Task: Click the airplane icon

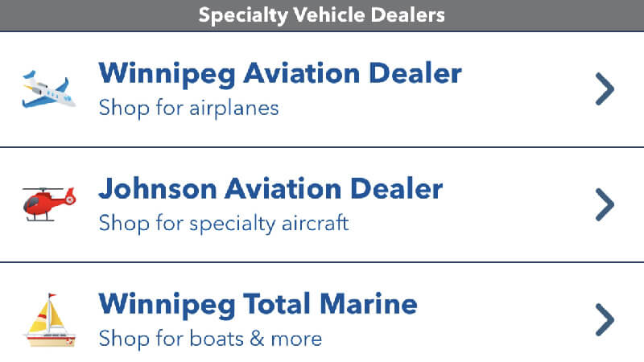Action: (x=48, y=88)
